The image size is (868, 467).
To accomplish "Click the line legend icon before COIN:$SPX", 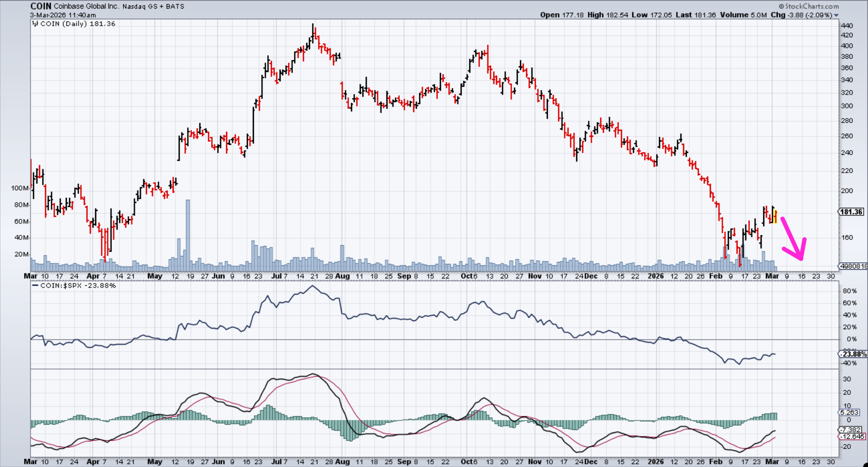I will click(x=35, y=286).
